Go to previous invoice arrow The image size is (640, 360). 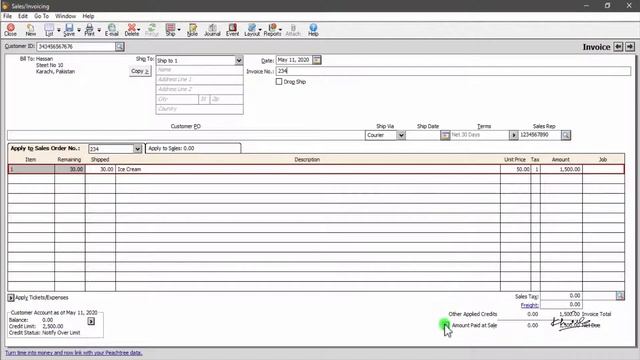point(618,47)
